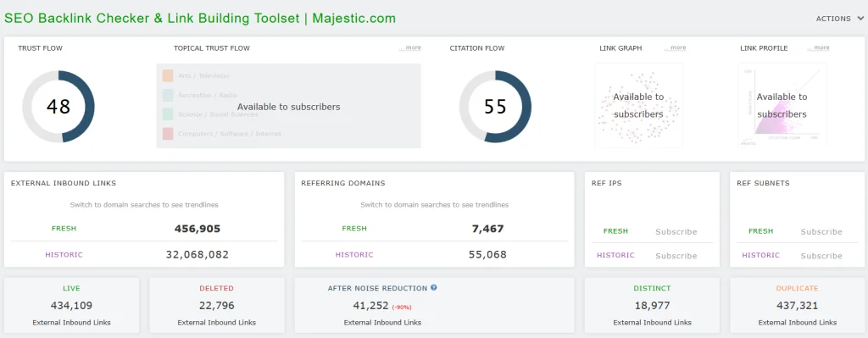Click Subscribe for Historic Ref IPs

(676, 256)
